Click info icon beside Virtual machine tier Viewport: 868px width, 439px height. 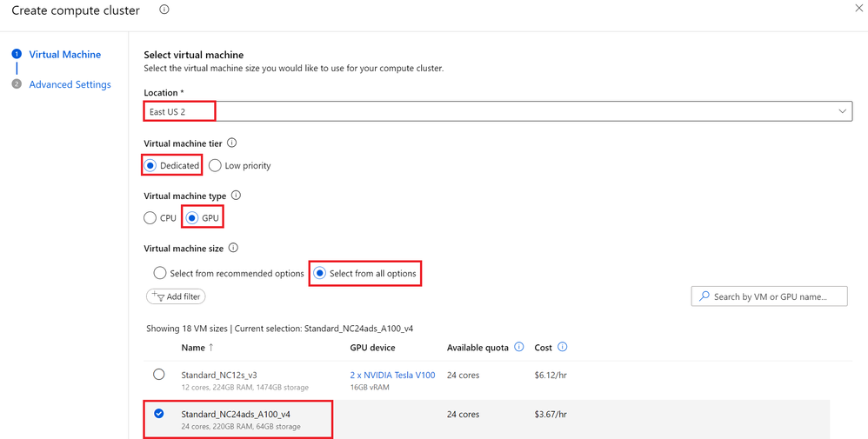[x=232, y=143]
